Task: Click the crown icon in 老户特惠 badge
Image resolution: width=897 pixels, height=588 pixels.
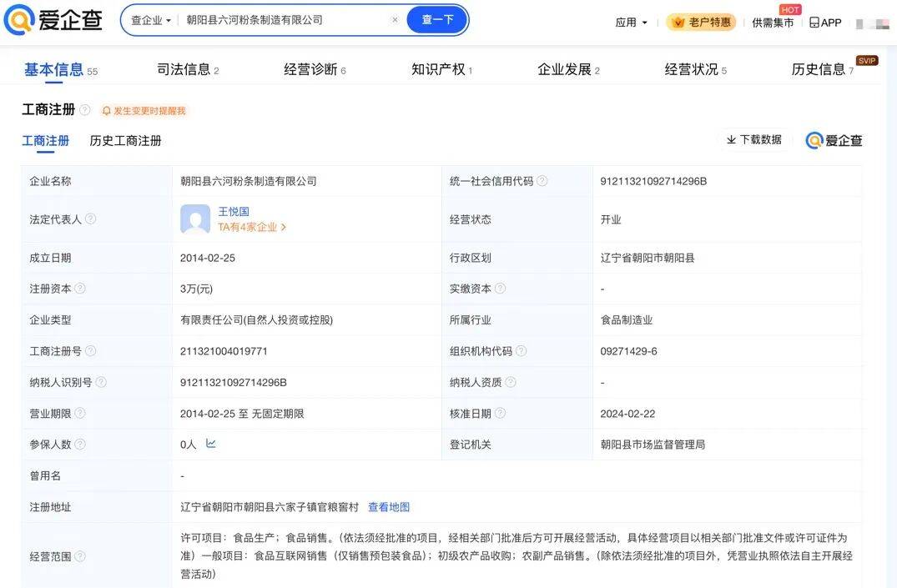Action: coord(678,23)
